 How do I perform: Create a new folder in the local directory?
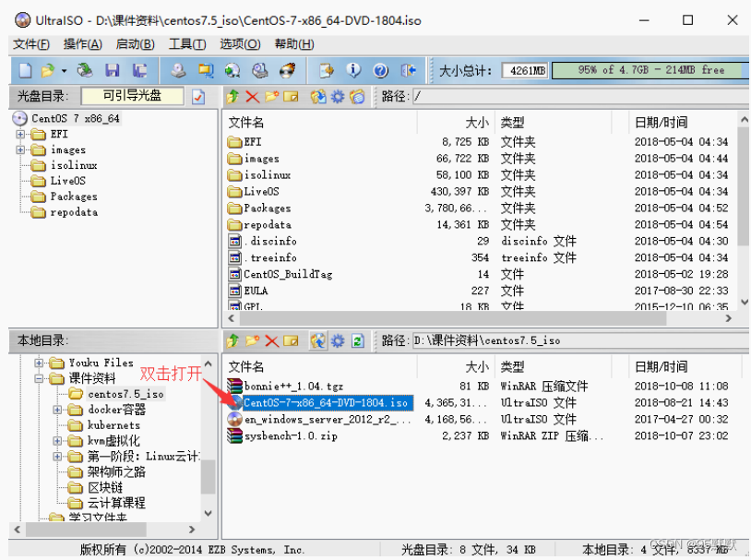click(253, 341)
